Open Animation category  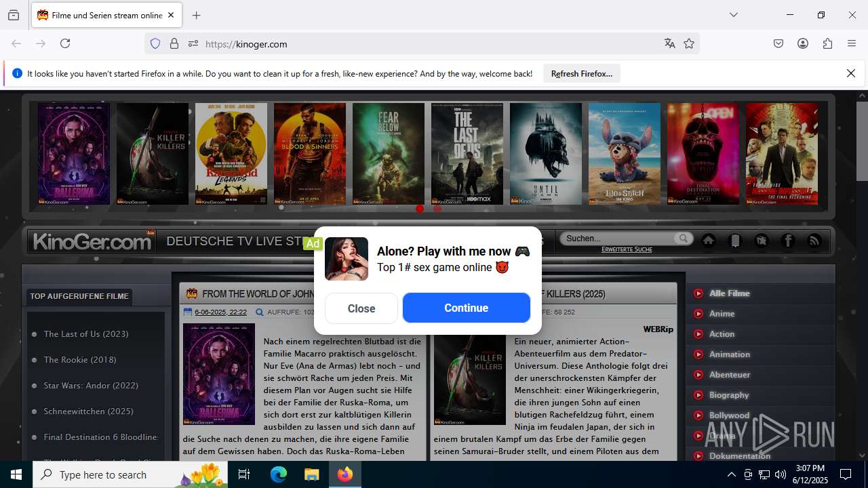point(730,354)
